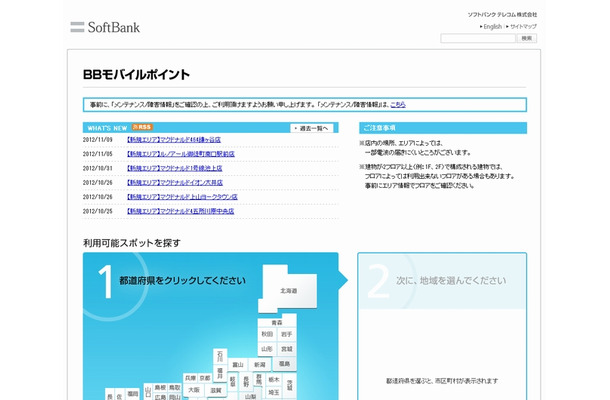Viewport: 610px width, 400px height.
Task: Select 群馬 prefecture on the map
Action: tap(259, 379)
